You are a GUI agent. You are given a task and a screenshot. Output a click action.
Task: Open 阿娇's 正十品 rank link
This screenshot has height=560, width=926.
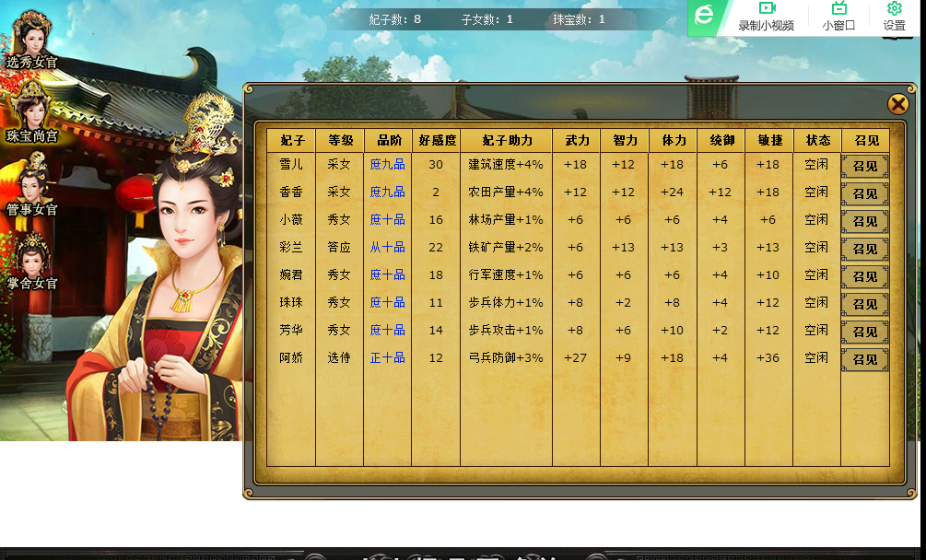[387, 357]
